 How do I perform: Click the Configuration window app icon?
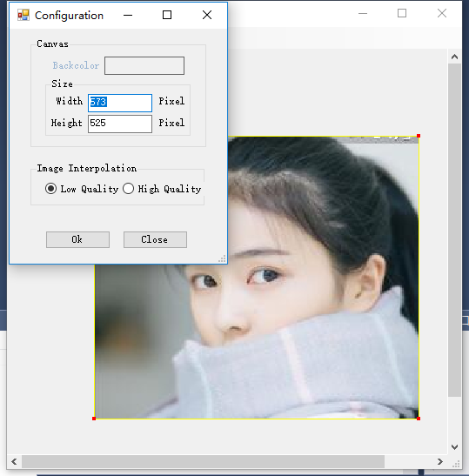(x=23, y=15)
